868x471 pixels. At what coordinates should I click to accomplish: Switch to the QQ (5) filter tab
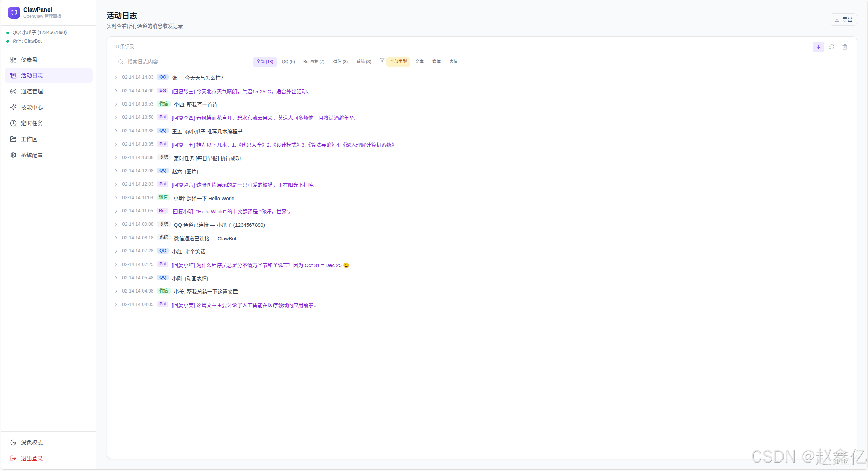[x=288, y=61]
